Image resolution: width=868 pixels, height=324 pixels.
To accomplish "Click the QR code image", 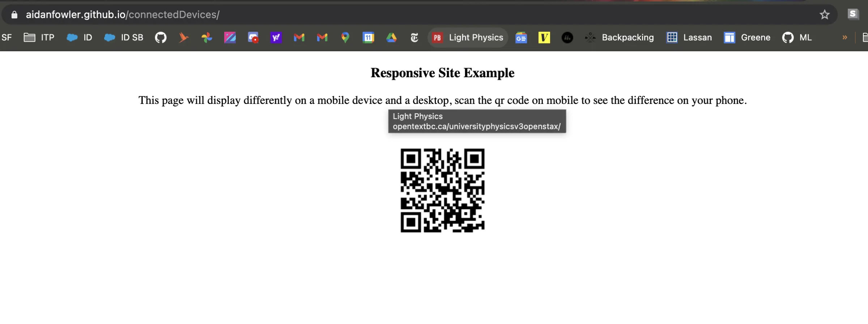I will [x=442, y=190].
